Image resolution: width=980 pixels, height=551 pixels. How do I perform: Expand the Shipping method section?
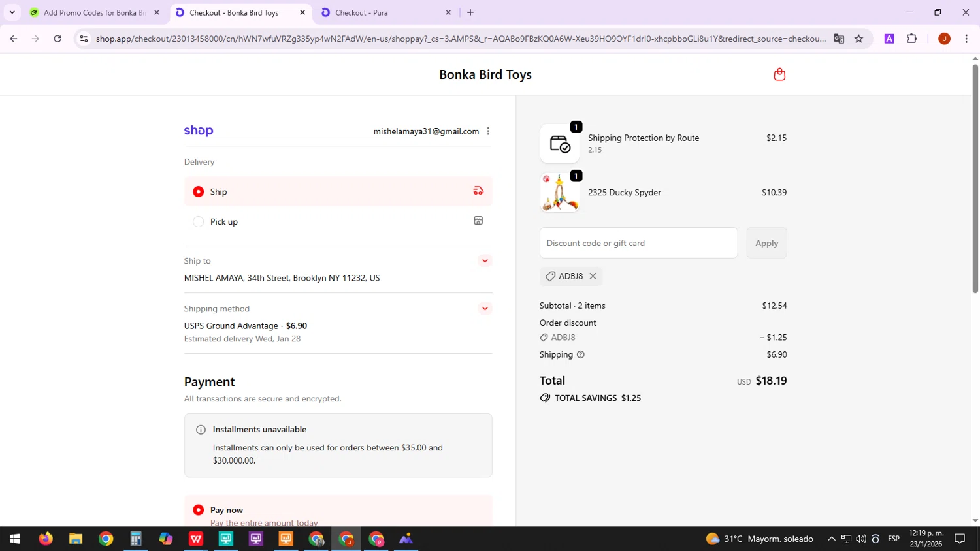pyautogui.click(x=485, y=308)
